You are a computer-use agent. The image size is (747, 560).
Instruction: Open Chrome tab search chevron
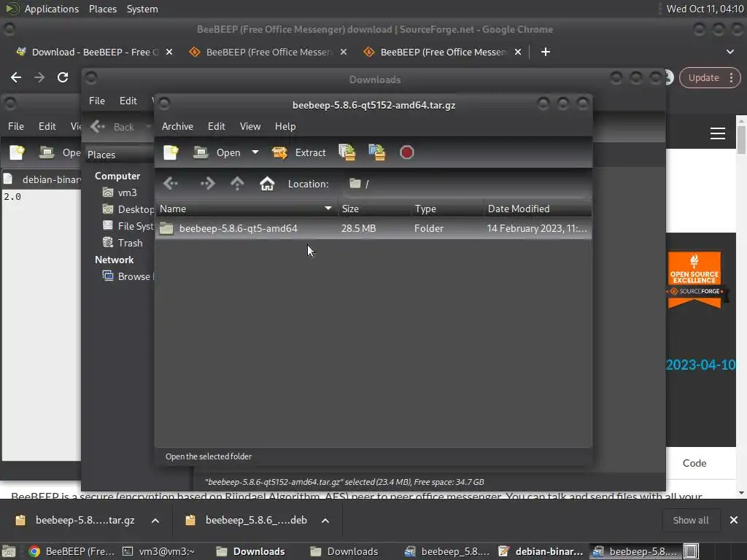click(x=729, y=52)
